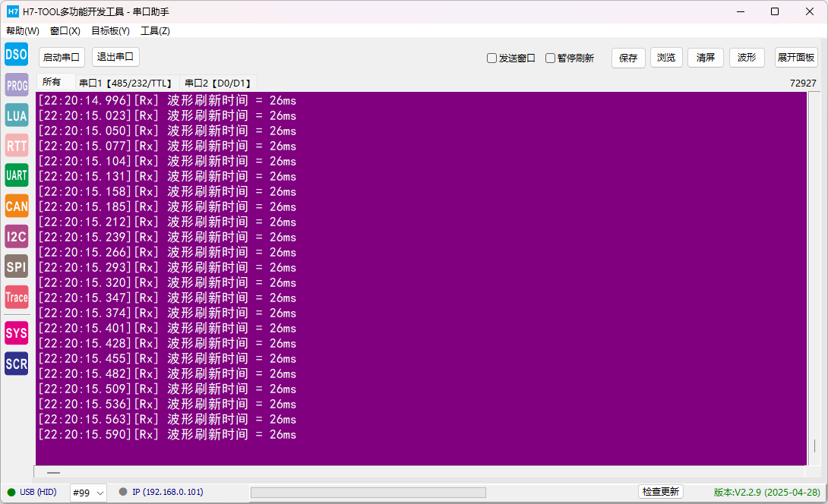Open the 目标板(Y) menu

[x=110, y=30]
